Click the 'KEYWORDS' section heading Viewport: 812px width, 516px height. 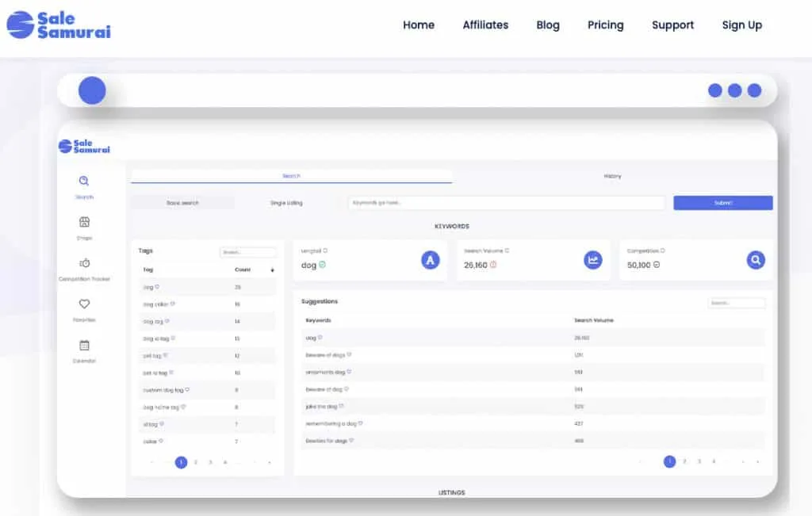(x=451, y=226)
